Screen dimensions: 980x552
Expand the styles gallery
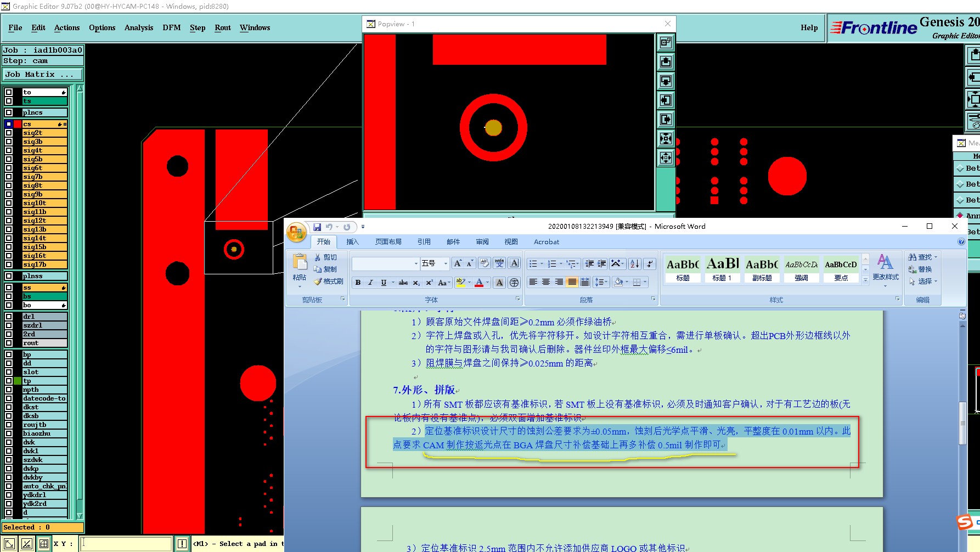865,279
